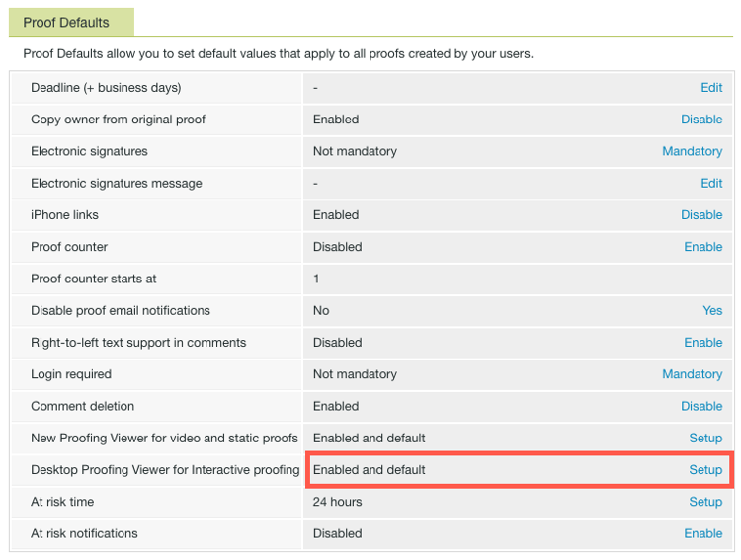Viewport: 741px width, 560px height.
Task: Click the Enabled and default status for Desktop Viewer
Action: (x=369, y=470)
